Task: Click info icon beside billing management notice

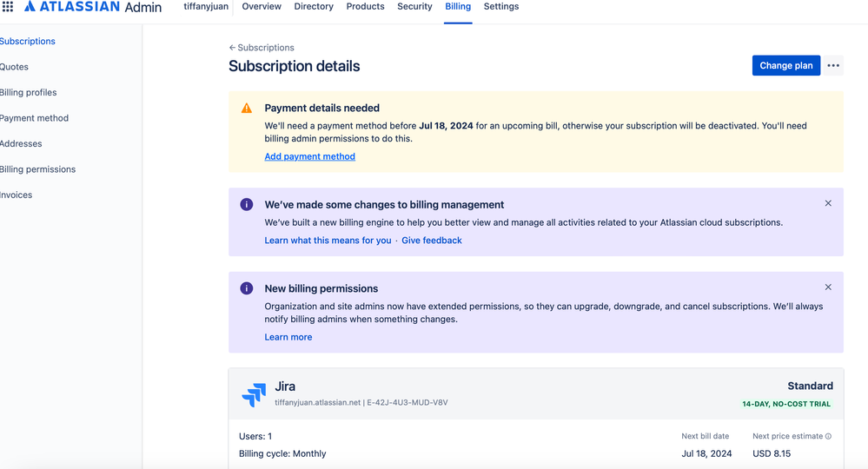Action: tap(247, 205)
